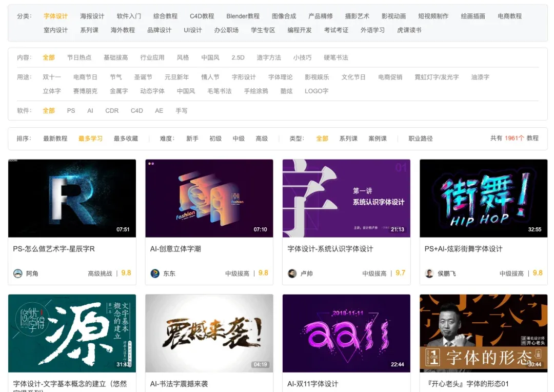Open the 震撼来袭 tutorial thumbnail
The height and width of the screenshot is (392, 554).
[x=209, y=334]
